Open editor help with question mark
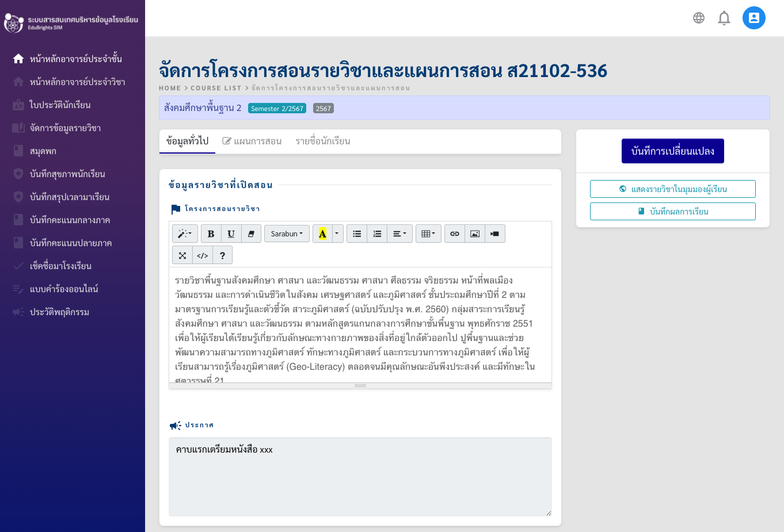Image resolution: width=784 pixels, height=532 pixels. tap(222, 255)
